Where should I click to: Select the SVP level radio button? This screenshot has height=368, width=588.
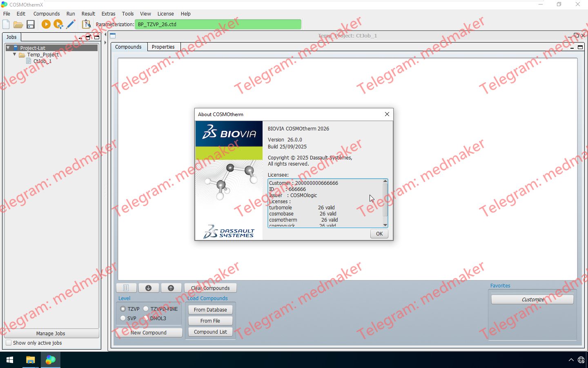click(x=122, y=318)
